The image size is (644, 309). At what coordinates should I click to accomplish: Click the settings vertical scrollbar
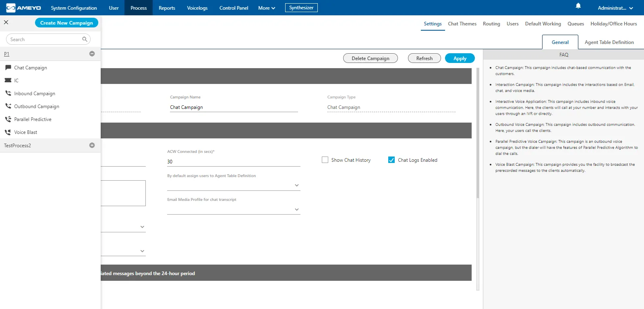478,133
